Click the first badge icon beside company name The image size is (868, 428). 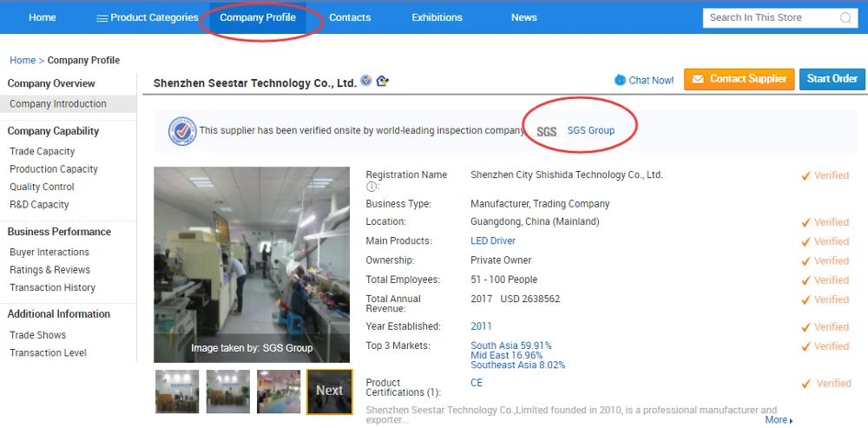366,81
